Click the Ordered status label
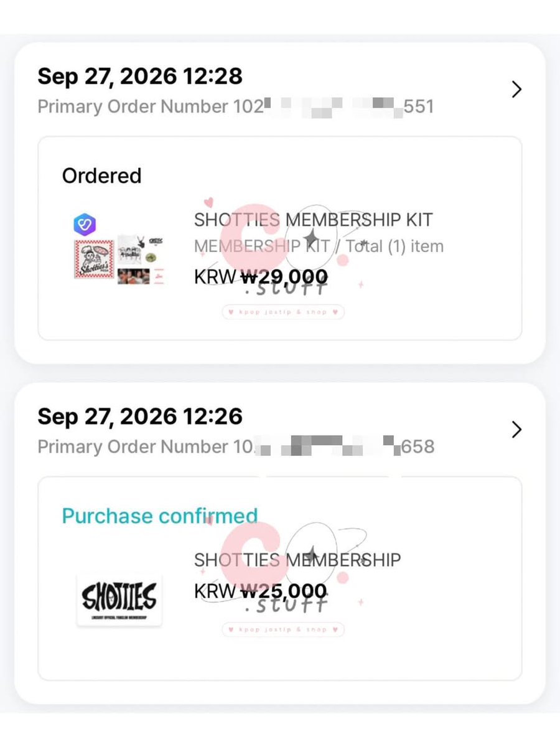 click(x=102, y=176)
